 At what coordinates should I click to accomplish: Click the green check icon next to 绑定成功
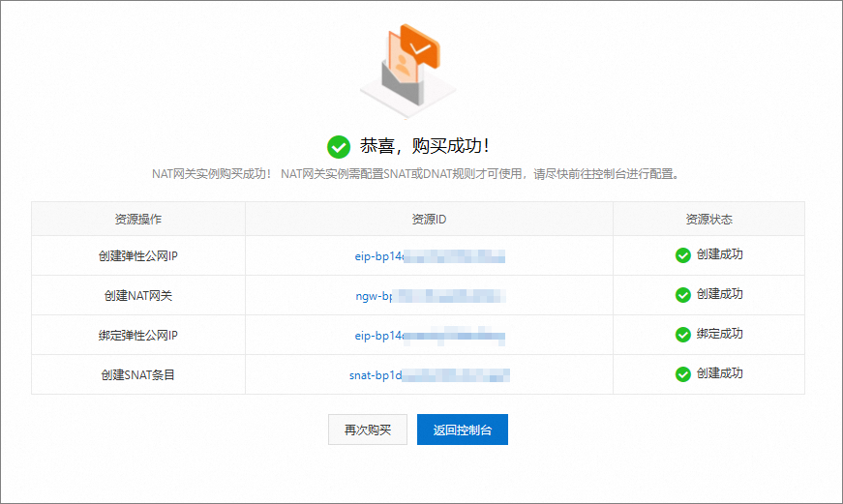(682, 335)
